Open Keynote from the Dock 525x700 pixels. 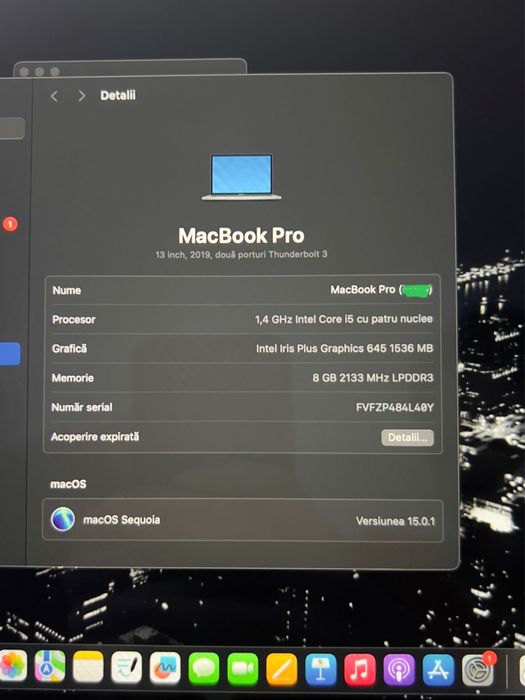pyautogui.click(x=321, y=670)
